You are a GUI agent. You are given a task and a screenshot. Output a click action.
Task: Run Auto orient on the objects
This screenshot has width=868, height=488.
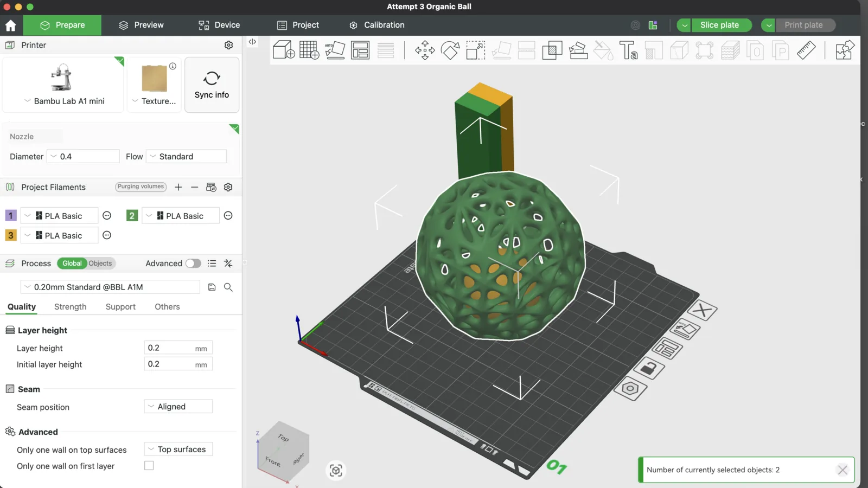(x=335, y=50)
